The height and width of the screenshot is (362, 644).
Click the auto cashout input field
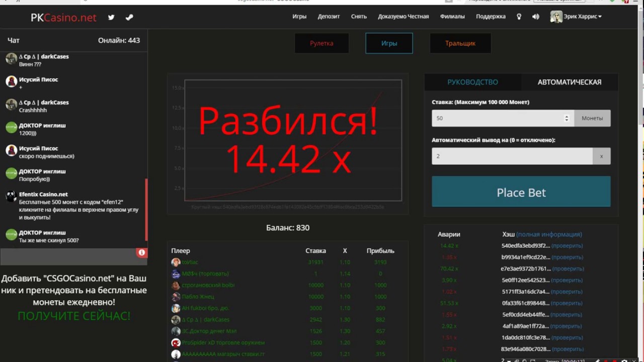coord(512,156)
